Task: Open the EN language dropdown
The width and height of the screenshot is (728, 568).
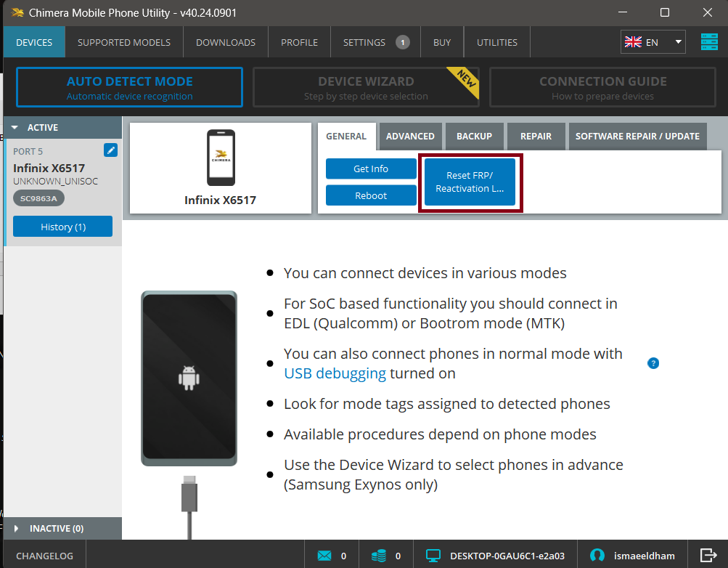Action: coord(653,42)
